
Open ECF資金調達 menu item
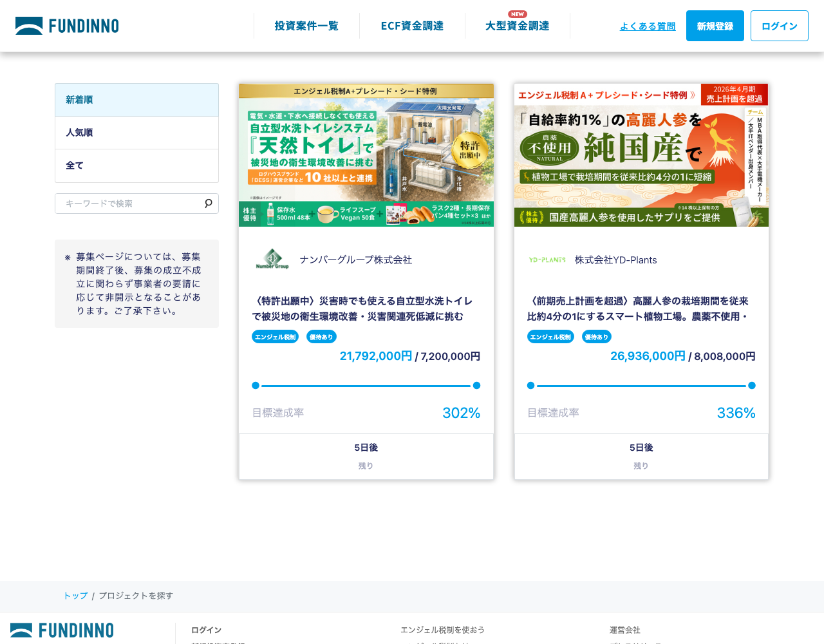[x=412, y=26]
